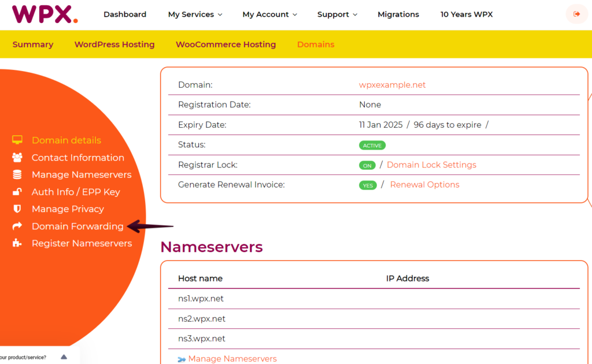Image resolution: width=592 pixels, height=364 pixels.
Task: Select the WooCommerce Hosting tab
Action: point(225,44)
